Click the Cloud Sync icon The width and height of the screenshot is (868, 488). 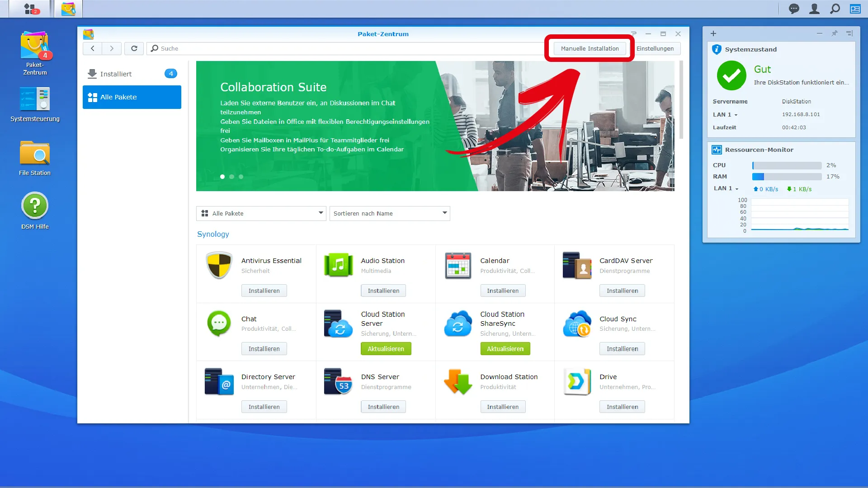577,324
